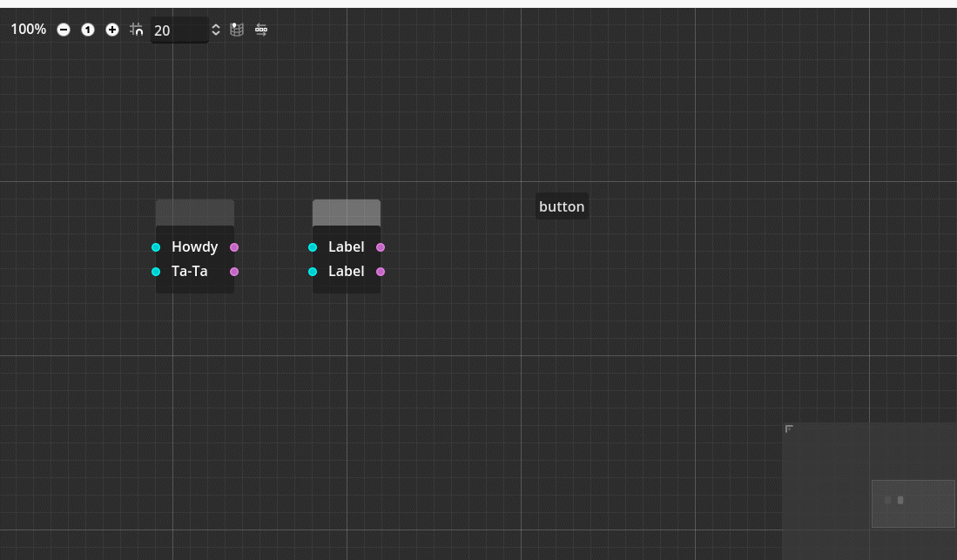Click the 100% zoom indicator
Screen dimensions: 957x560
point(28,29)
